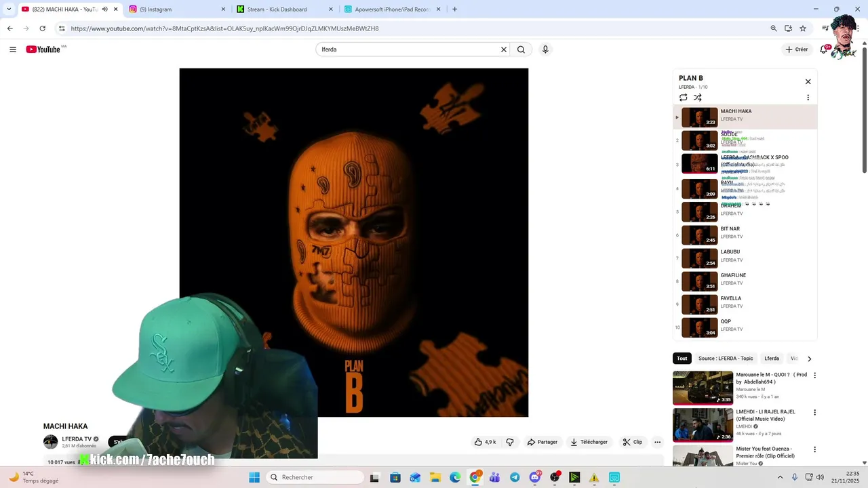Screen dimensions: 868x488
Task: Go back in browser history
Action: (9, 28)
